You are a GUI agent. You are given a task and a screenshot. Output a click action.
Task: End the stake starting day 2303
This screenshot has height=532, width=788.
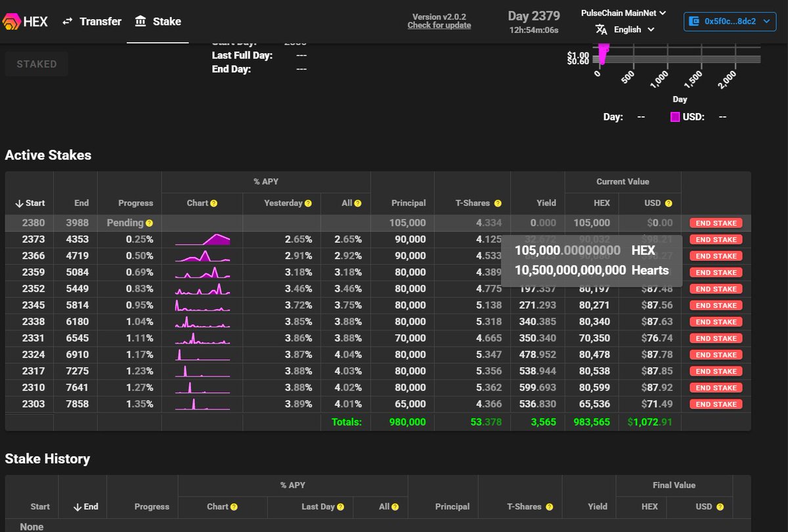point(716,404)
